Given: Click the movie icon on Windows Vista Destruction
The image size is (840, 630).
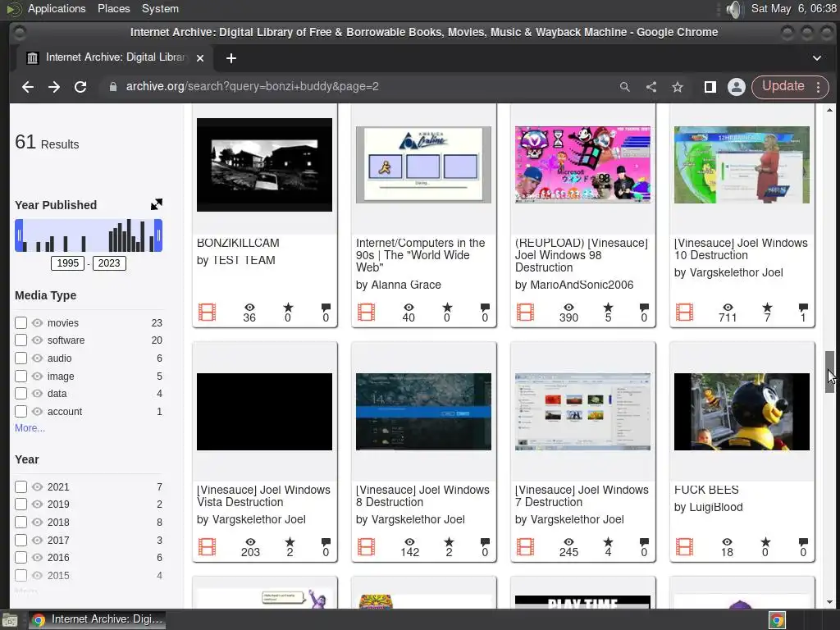Looking at the screenshot, I should click(x=208, y=546).
